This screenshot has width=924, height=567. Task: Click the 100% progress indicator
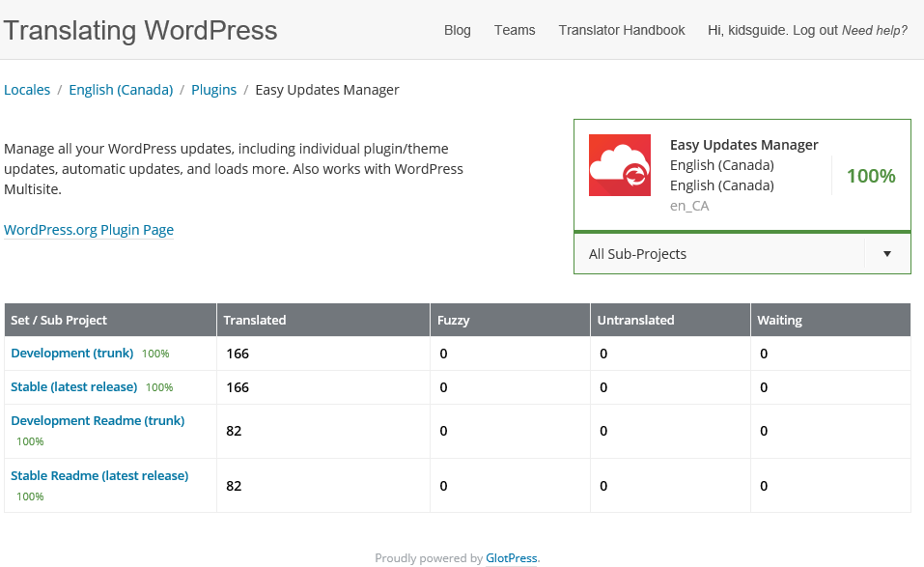[x=871, y=176]
